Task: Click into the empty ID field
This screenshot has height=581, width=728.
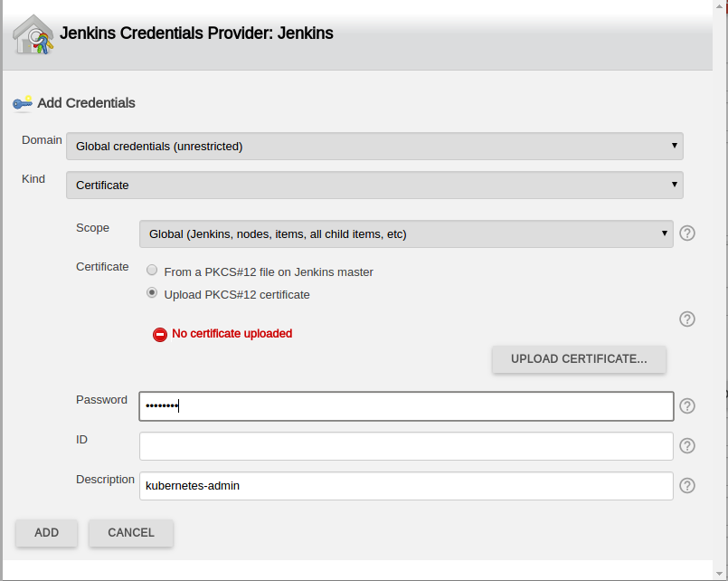Action: coord(406,446)
